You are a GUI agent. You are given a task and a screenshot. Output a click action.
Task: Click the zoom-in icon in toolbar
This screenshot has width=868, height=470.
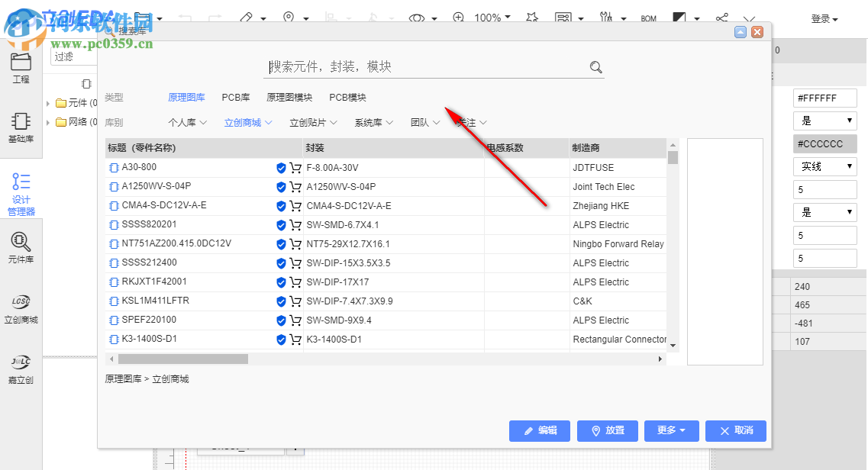pyautogui.click(x=458, y=18)
